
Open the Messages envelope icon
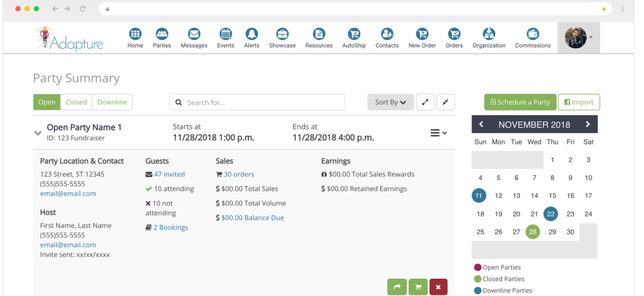pos(194,35)
